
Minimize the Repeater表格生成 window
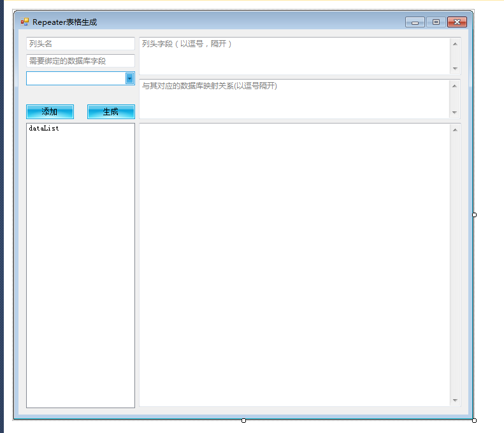[415, 22]
